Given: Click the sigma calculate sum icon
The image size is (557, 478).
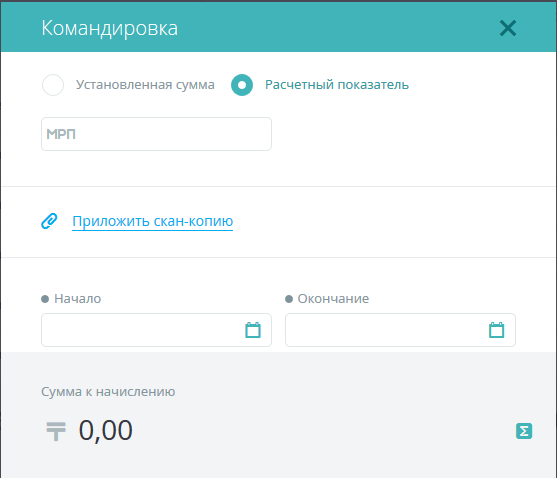Looking at the screenshot, I should pyautogui.click(x=524, y=431).
